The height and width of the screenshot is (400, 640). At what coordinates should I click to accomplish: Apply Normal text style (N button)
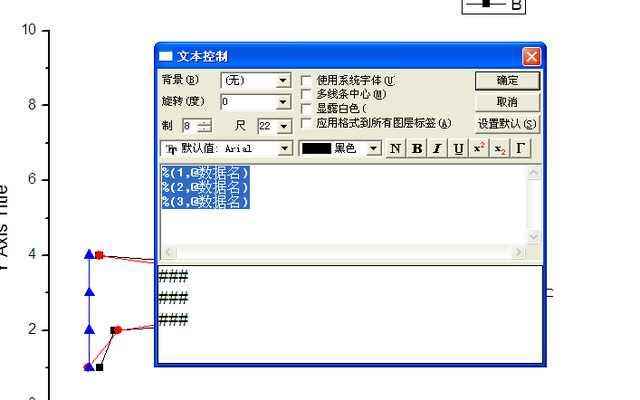click(395, 149)
